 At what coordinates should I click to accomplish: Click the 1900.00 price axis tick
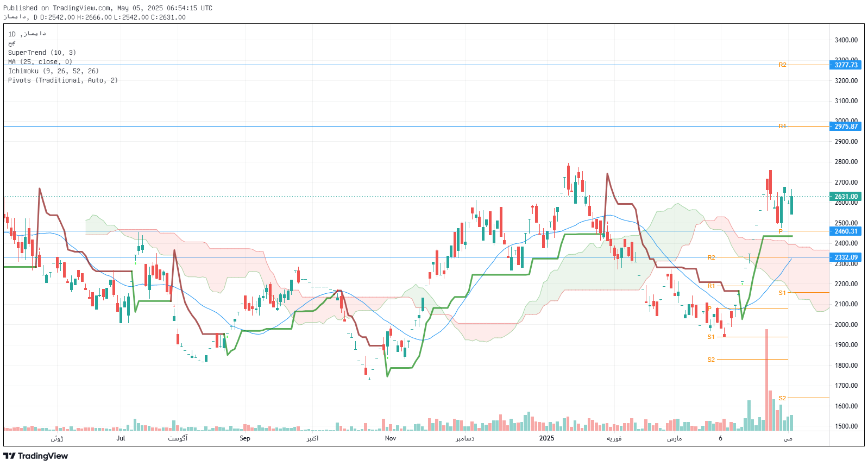click(846, 345)
